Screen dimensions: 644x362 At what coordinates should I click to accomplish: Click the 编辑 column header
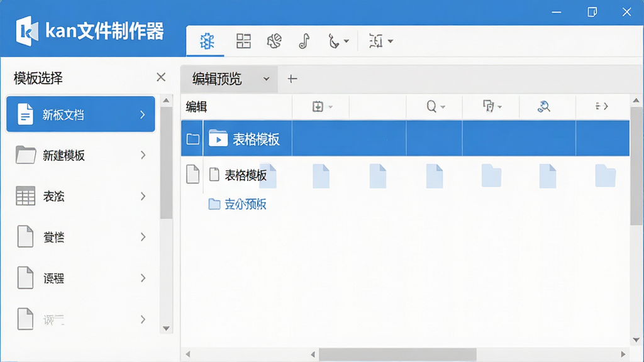point(196,107)
